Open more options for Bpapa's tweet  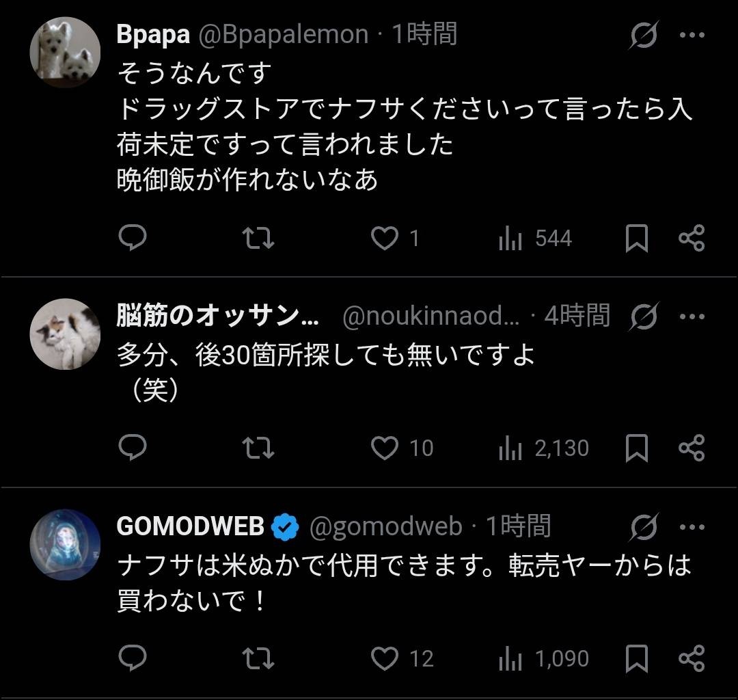coord(692,35)
